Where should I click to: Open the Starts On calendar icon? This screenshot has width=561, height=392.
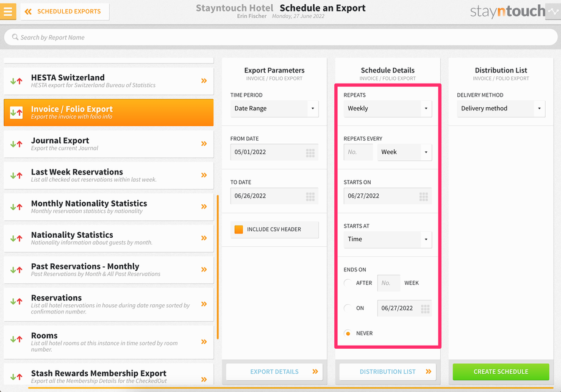(424, 197)
